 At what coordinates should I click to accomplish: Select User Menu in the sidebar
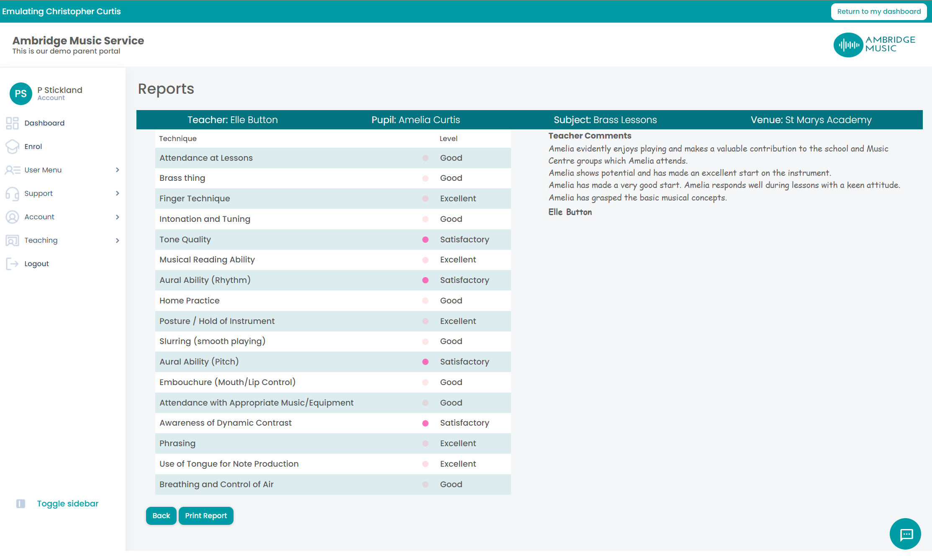click(x=43, y=170)
